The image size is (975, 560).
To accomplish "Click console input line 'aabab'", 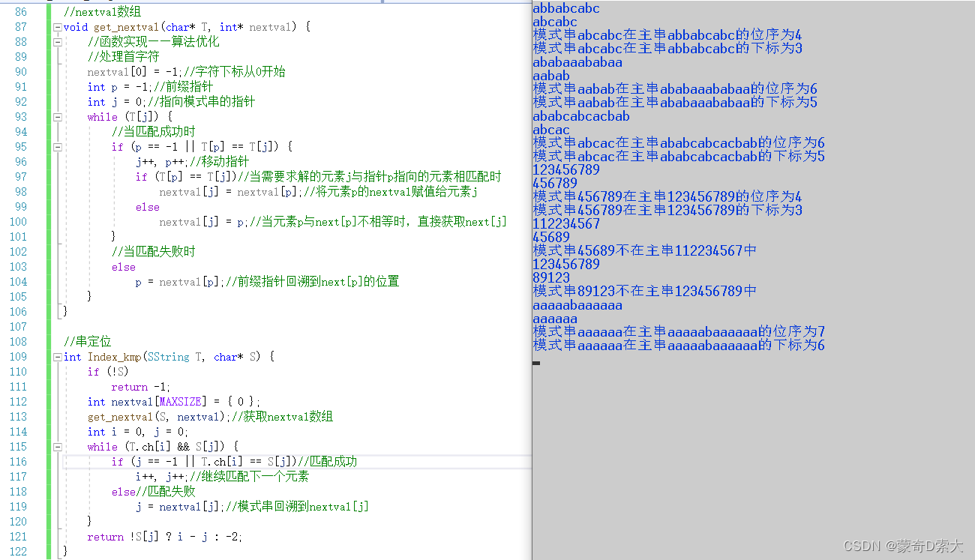I will pos(551,76).
